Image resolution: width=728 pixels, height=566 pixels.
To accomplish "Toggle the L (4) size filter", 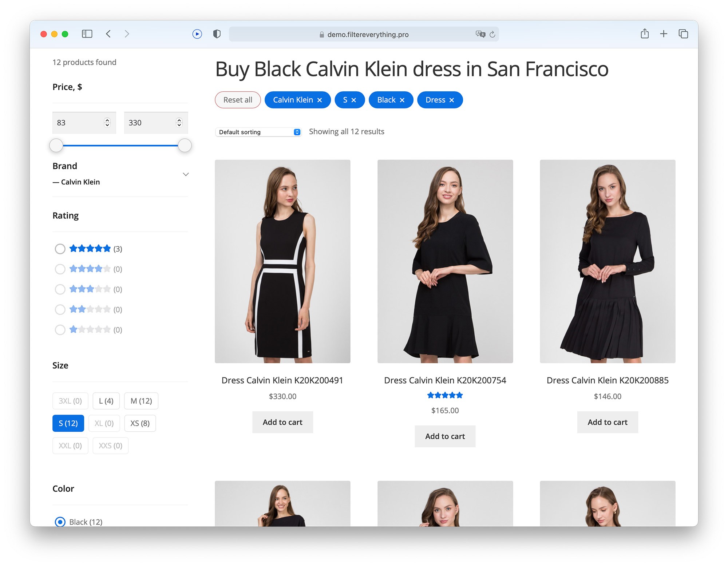I will click(106, 401).
